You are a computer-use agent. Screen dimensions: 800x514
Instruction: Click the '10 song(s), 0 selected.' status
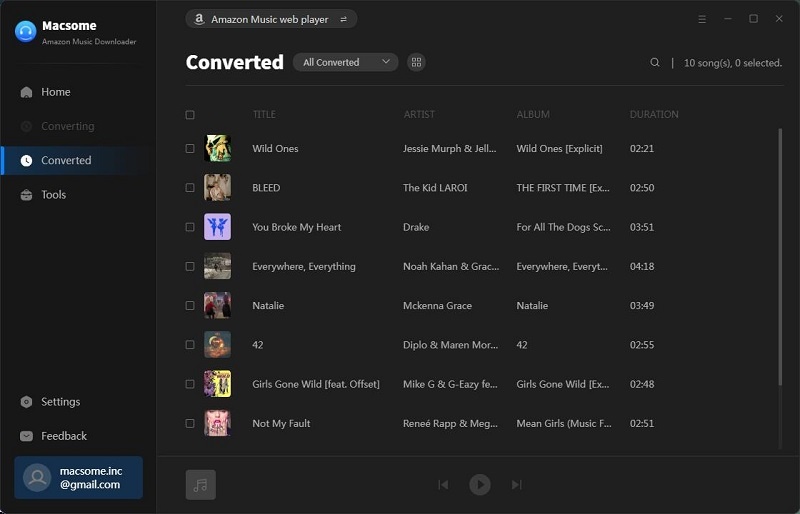[733, 63]
